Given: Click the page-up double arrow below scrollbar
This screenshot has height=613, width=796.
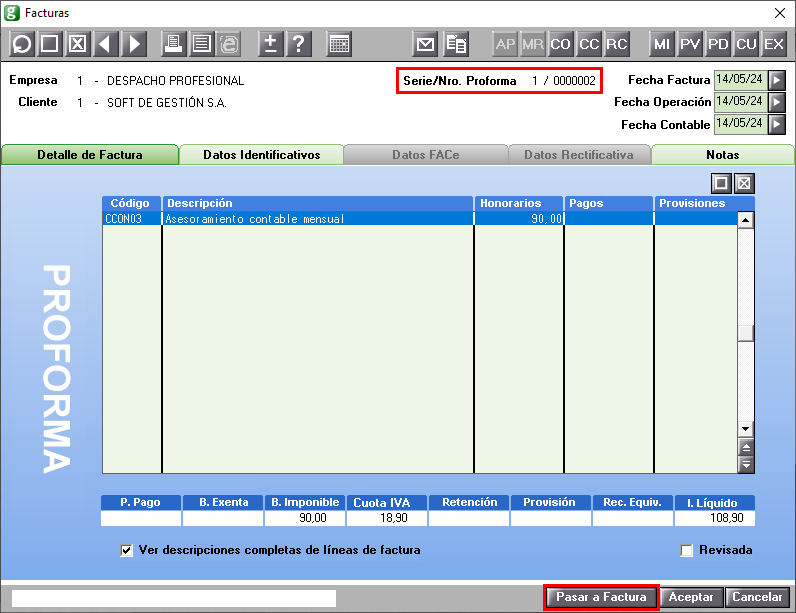Looking at the screenshot, I should pos(746,448).
